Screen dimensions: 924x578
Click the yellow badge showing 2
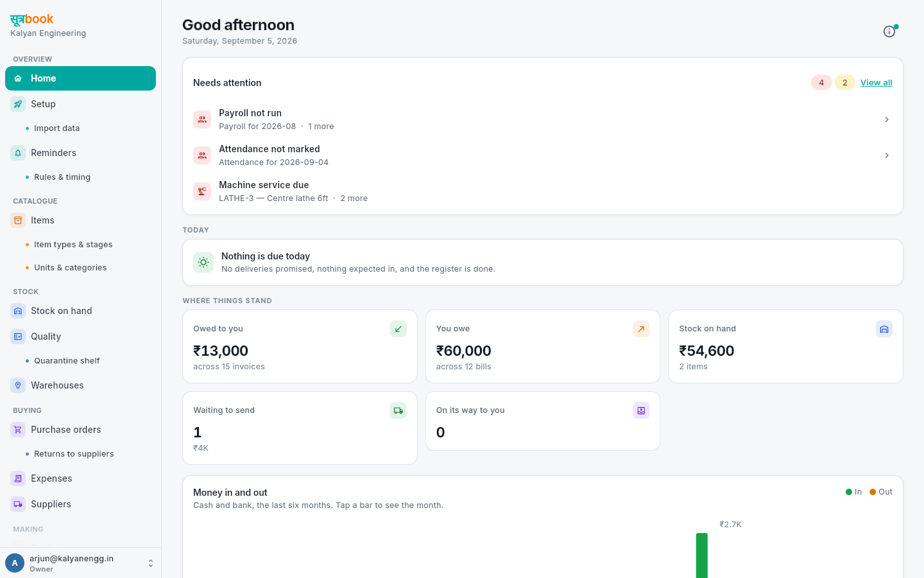tap(844, 82)
